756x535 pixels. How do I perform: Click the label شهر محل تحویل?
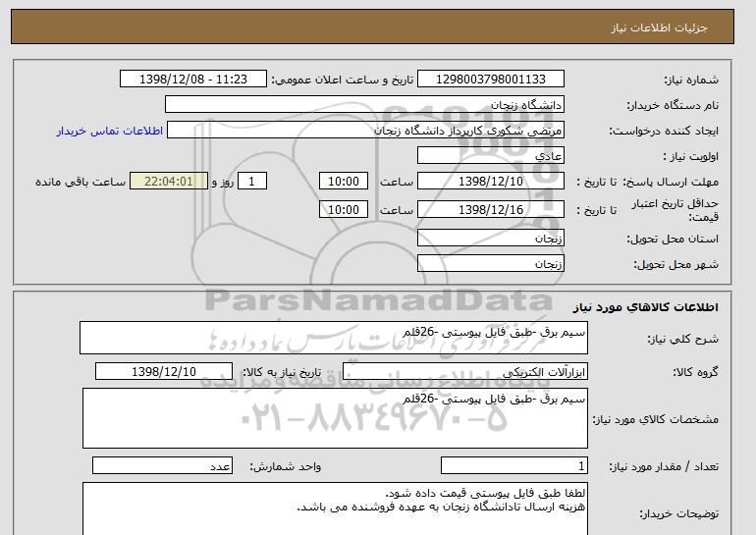click(x=675, y=264)
